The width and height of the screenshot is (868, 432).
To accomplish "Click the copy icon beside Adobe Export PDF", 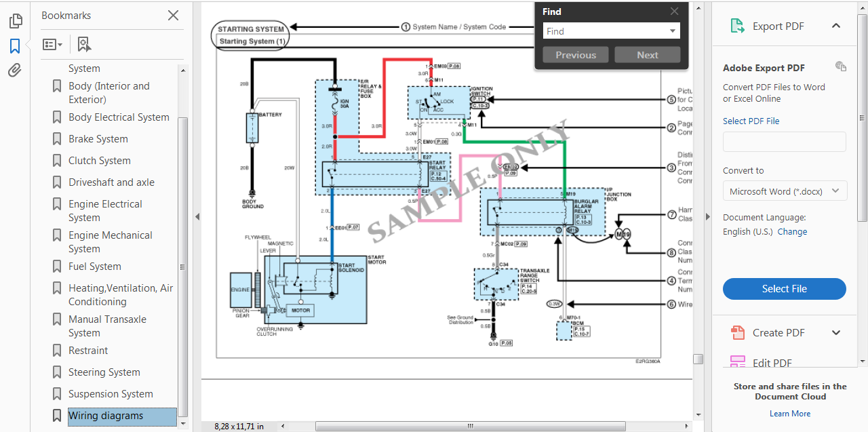I will pyautogui.click(x=841, y=66).
